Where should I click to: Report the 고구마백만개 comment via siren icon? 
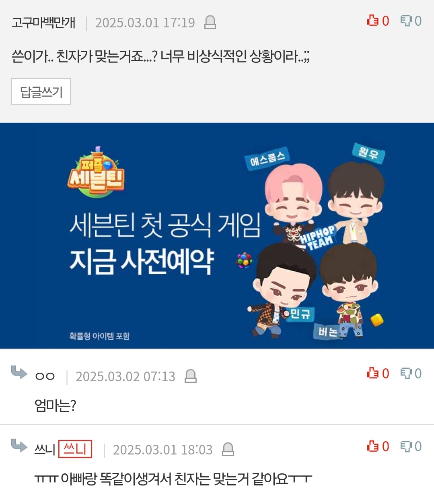coord(210,22)
